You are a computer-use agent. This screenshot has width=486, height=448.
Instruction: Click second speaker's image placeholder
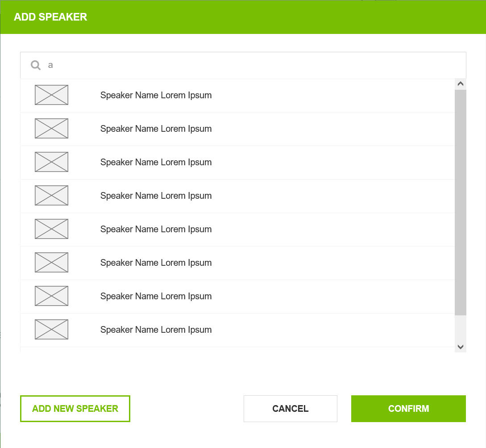[x=51, y=129]
